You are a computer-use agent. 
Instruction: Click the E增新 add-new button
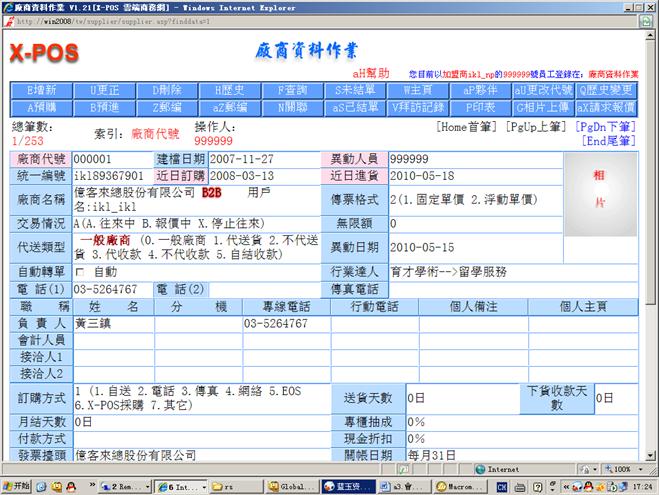click(x=42, y=89)
